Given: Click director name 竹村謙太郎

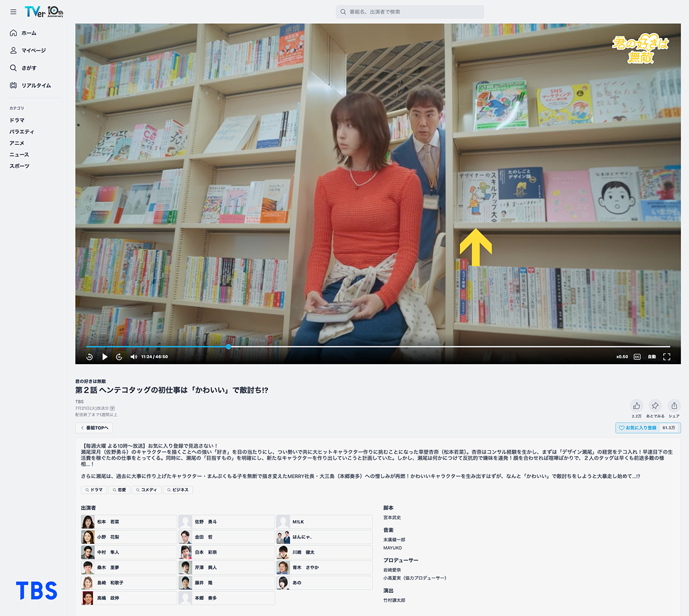Looking at the screenshot, I should (x=395, y=600).
